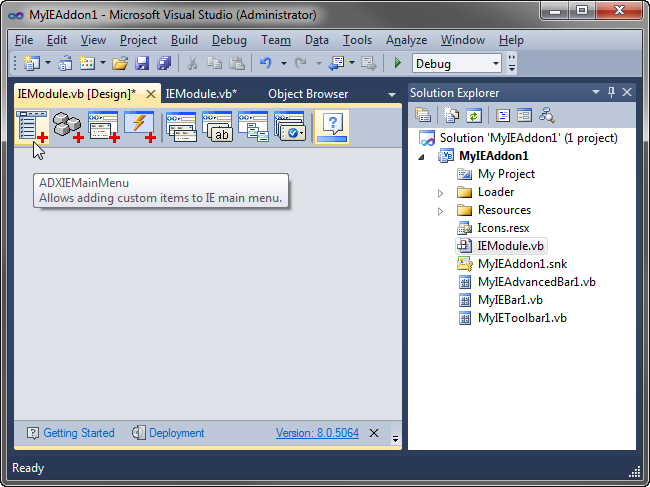
Task: Click New Project toolbar icon
Action: coord(32,63)
